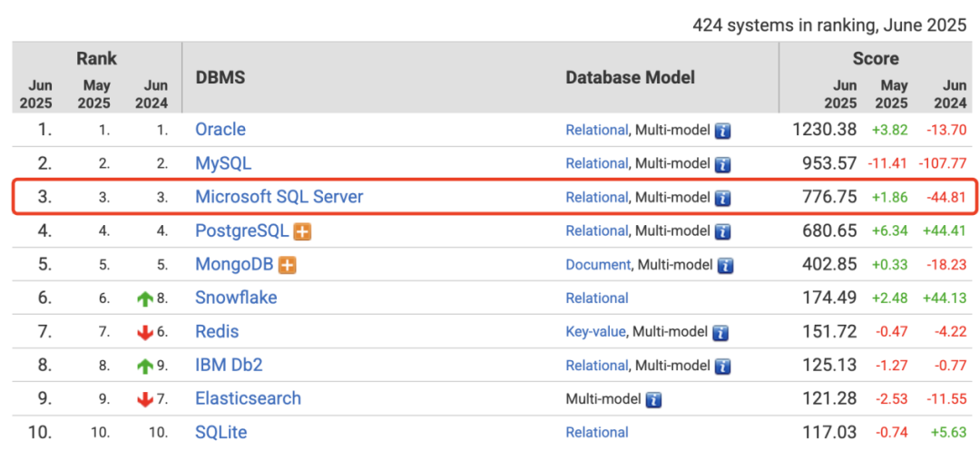Open the Microsoft SQL Server multi-model info icon

(x=723, y=198)
